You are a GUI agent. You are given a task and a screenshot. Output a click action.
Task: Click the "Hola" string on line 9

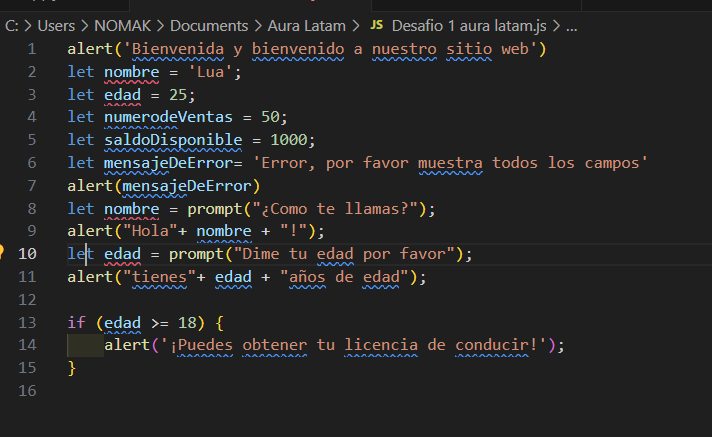point(150,231)
